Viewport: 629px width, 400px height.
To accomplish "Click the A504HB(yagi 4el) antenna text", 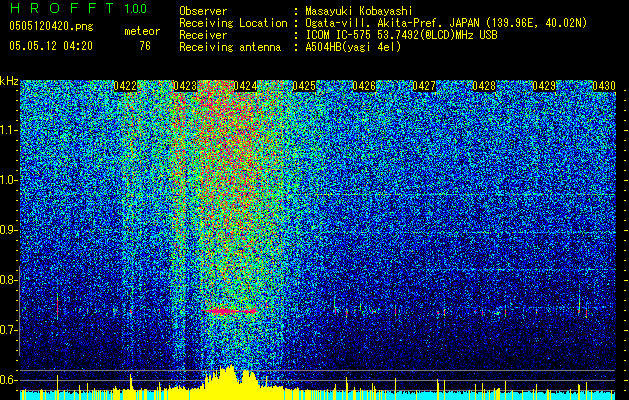I will click(x=353, y=47).
